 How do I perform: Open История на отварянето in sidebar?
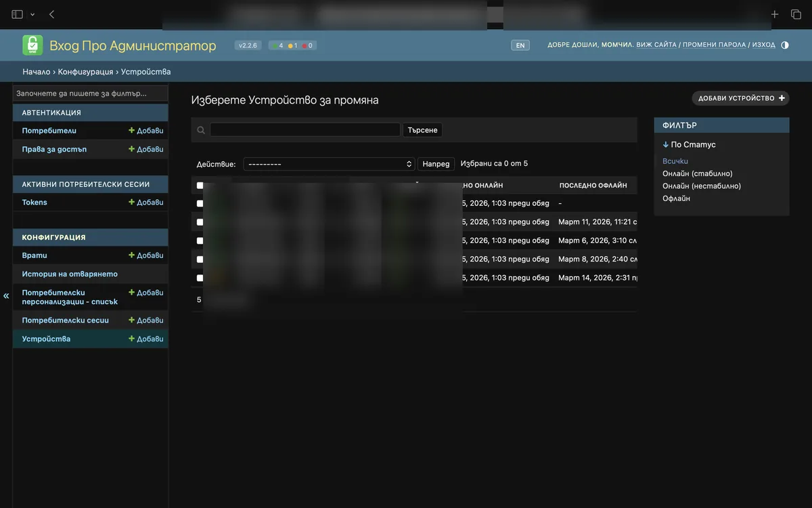(x=70, y=274)
